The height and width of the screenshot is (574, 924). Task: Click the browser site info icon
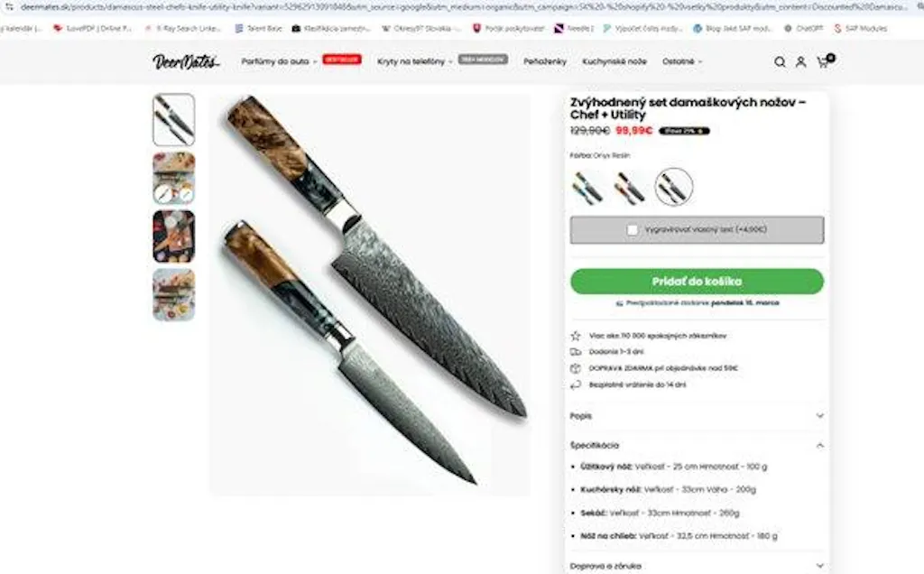point(9,7)
